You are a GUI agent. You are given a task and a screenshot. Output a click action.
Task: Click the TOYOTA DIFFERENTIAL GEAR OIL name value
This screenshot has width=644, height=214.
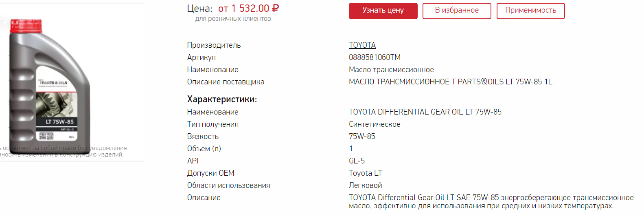tap(425, 112)
